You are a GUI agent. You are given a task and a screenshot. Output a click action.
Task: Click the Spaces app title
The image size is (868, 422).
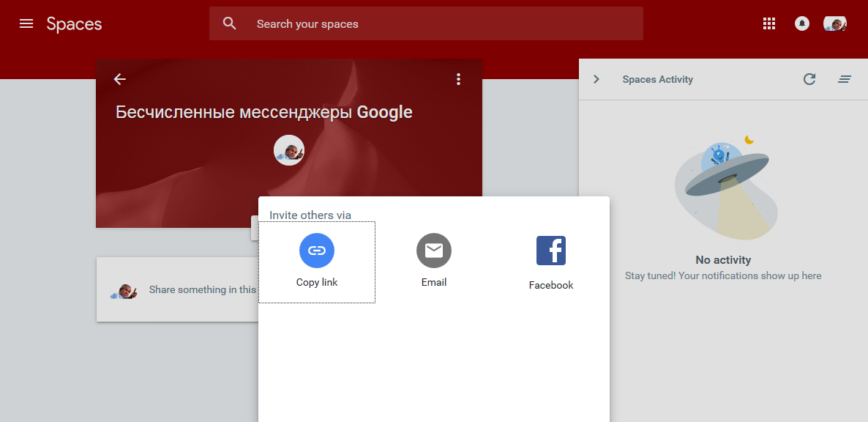point(74,23)
